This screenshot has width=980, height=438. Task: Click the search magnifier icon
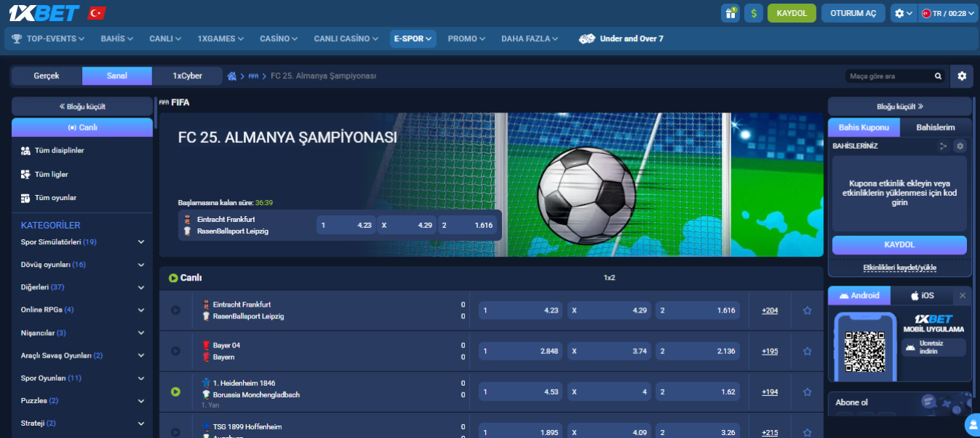938,76
